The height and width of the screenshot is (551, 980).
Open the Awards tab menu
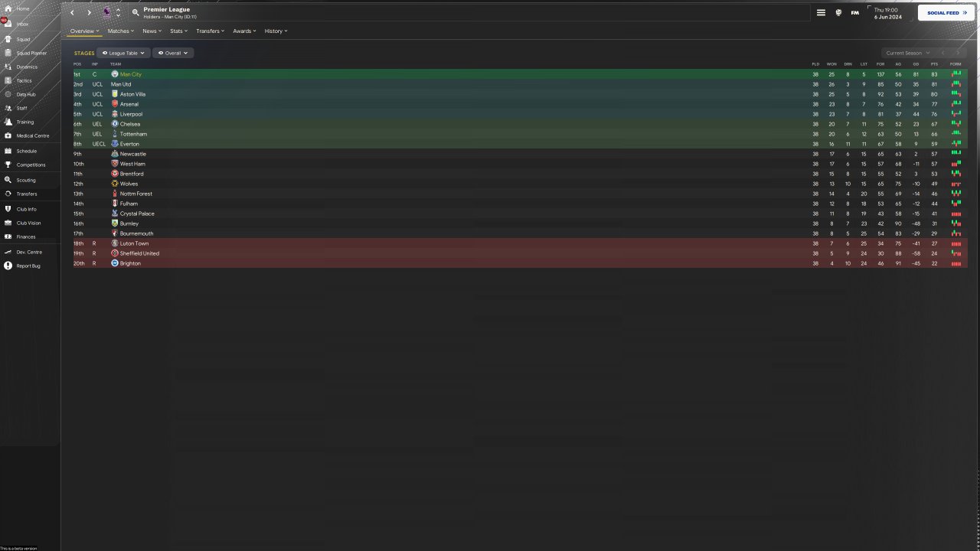244,31
